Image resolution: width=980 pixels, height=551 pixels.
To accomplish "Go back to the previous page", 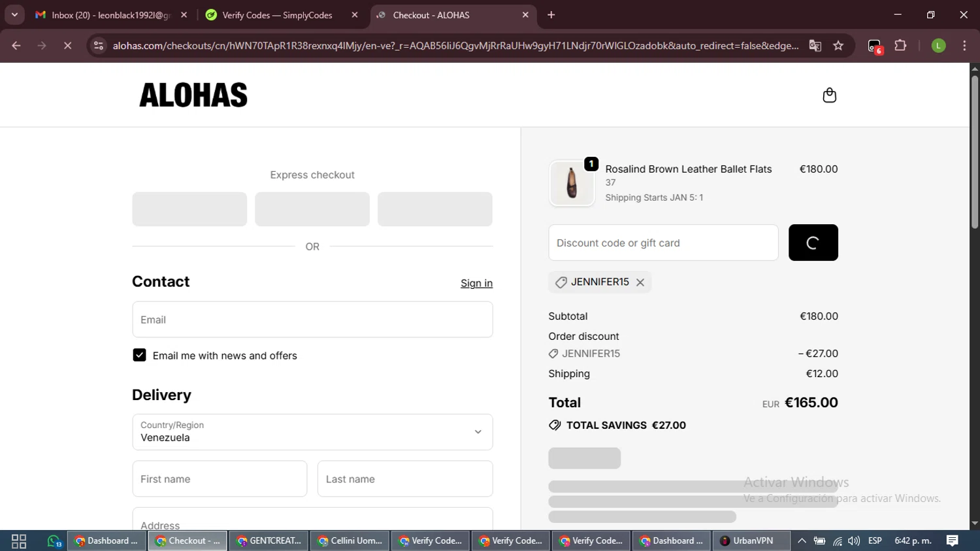I will click(x=16, y=46).
